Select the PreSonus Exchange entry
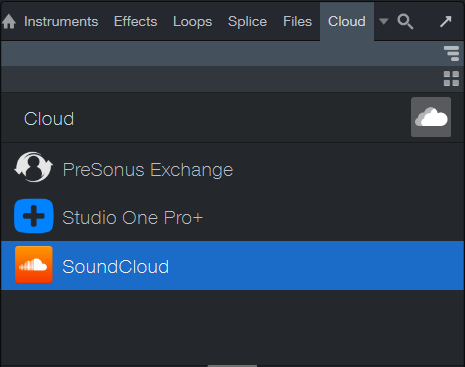The width and height of the screenshot is (465, 367). click(x=233, y=168)
